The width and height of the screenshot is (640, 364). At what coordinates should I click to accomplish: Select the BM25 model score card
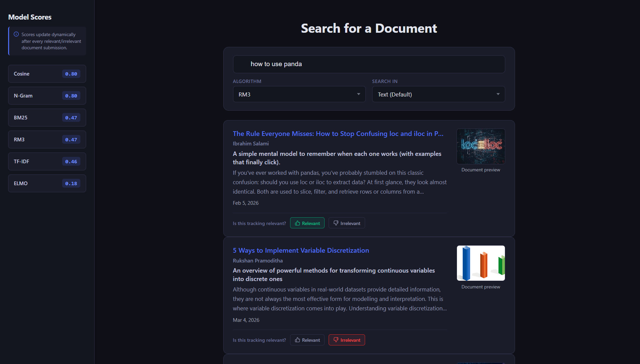pos(47,117)
